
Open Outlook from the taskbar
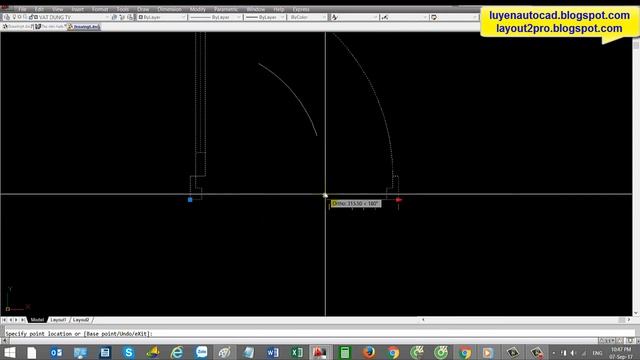click(x=56, y=352)
